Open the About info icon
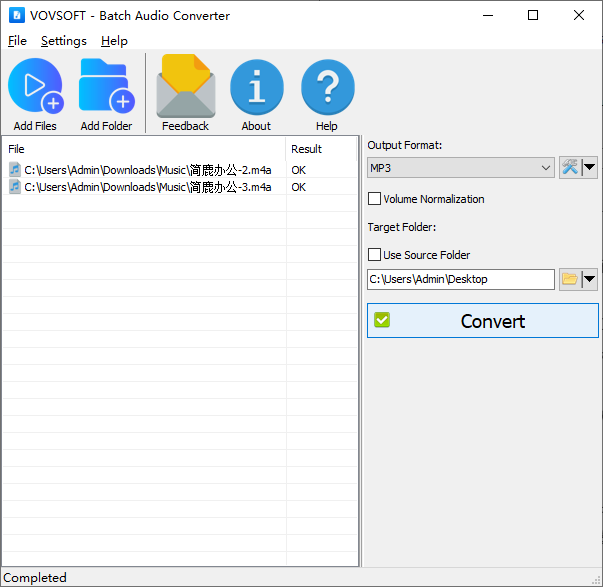This screenshot has height=587, width=603. (x=256, y=88)
